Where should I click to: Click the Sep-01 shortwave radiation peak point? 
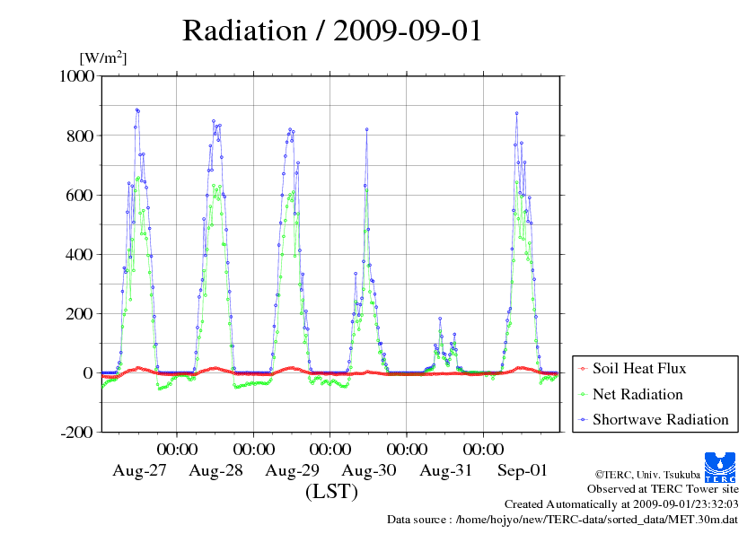pos(517,113)
